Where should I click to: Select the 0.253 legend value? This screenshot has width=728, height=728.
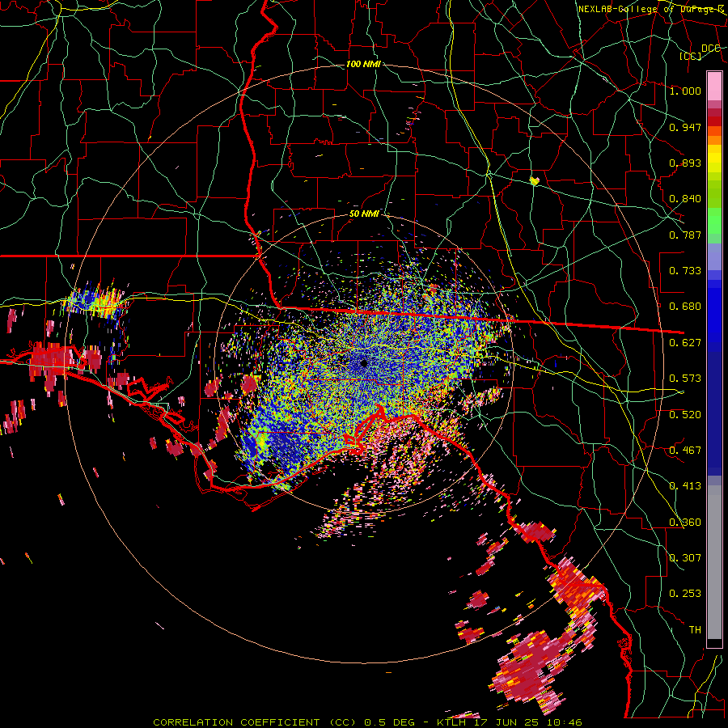[x=685, y=594]
